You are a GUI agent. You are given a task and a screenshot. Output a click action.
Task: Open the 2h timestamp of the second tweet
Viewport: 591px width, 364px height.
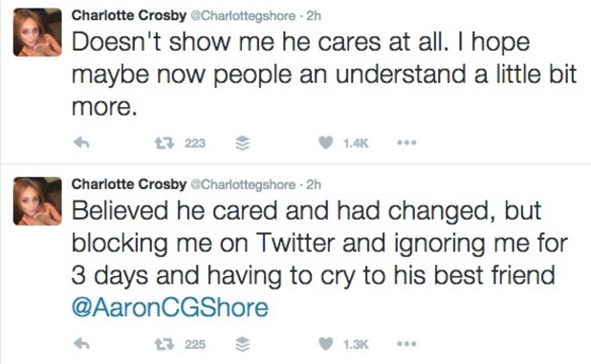pos(314,184)
